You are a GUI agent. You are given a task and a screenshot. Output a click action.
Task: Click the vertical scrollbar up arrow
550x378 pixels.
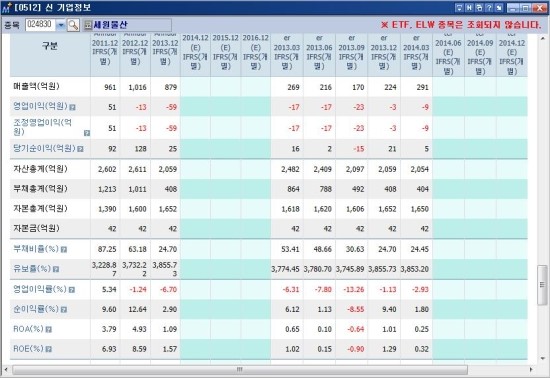pyautogui.click(x=542, y=38)
